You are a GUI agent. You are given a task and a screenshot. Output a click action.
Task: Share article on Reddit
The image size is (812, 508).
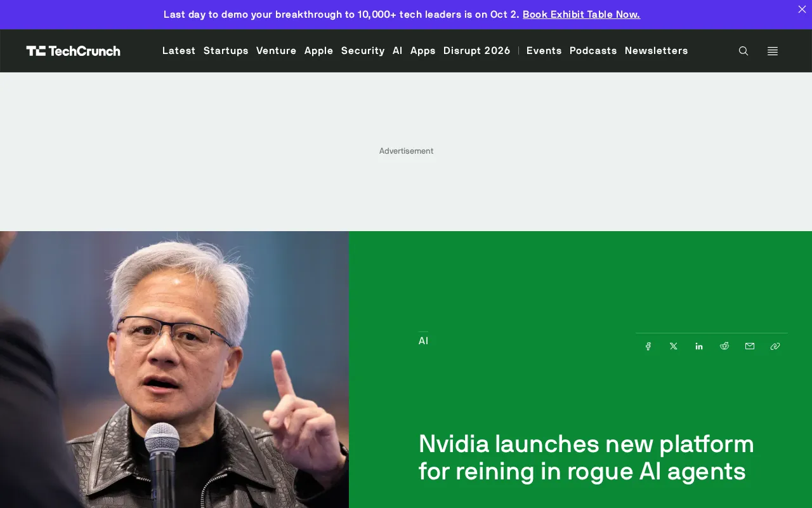(724, 346)
